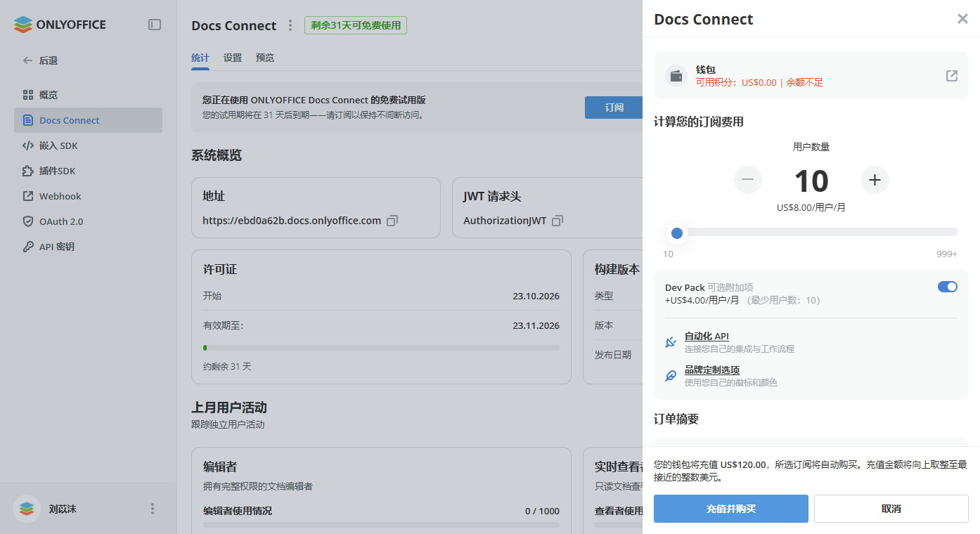Open the 插件SDK section

(88, 171)
